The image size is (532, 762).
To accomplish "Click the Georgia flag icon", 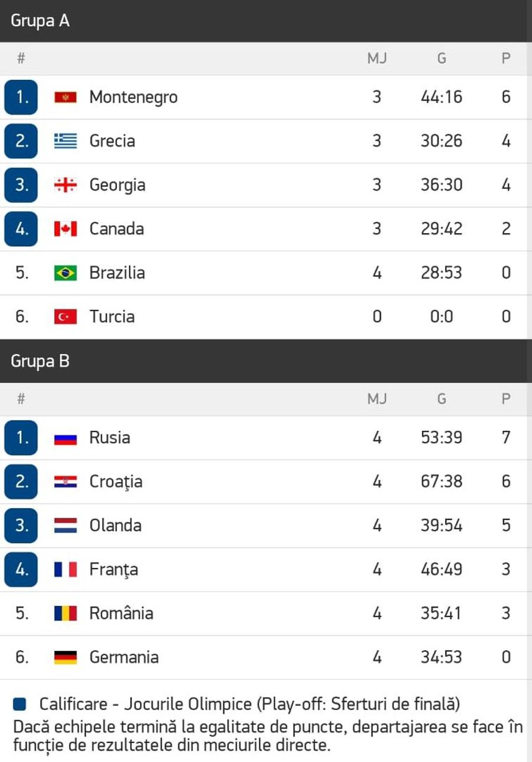I will tap(66, 185).
